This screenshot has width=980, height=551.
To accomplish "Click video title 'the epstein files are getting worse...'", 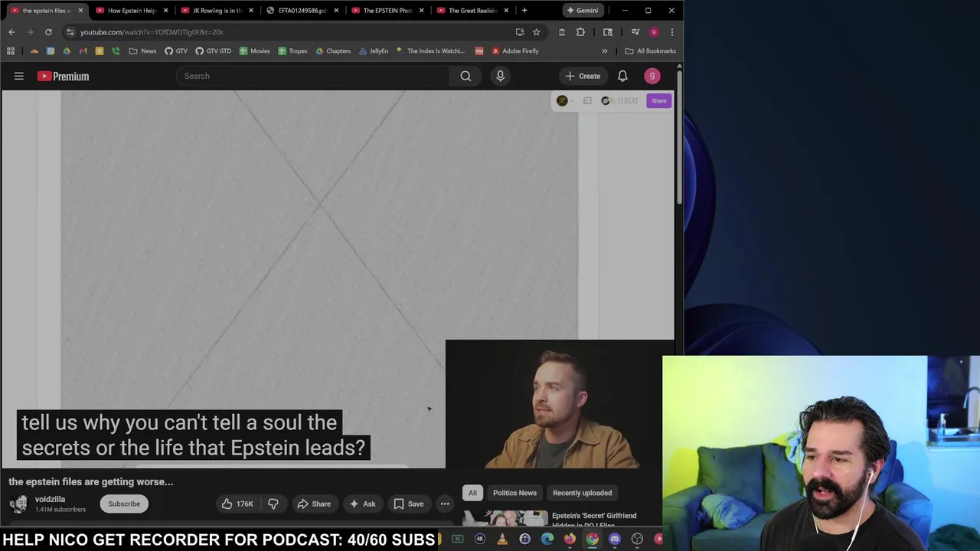I will [91, 482].
